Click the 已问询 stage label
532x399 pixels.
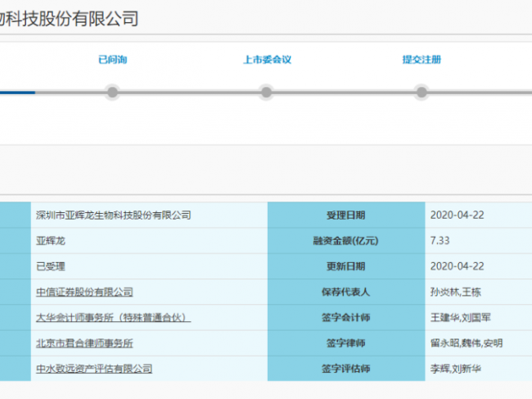click(112, 60)
